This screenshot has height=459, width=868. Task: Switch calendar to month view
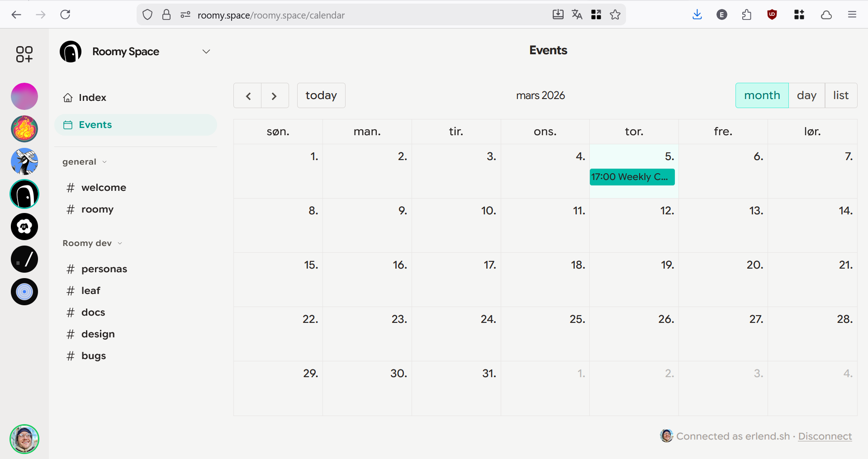762,95
